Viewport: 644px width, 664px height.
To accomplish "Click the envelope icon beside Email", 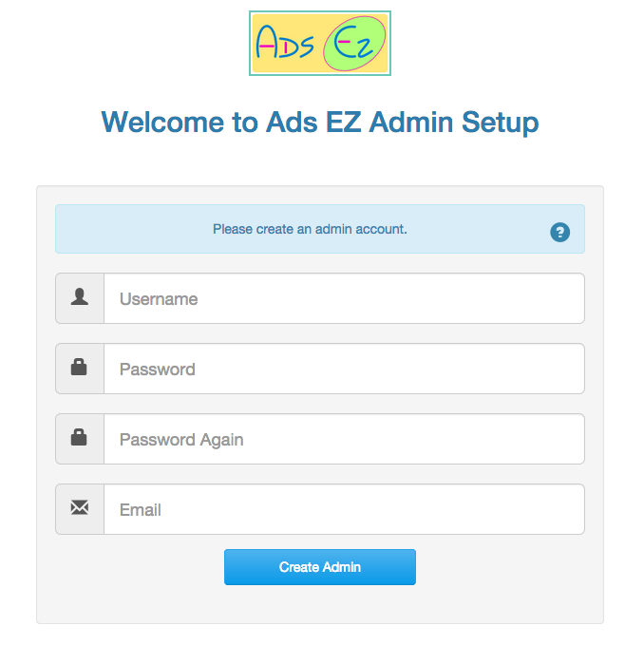I will 80,507.
